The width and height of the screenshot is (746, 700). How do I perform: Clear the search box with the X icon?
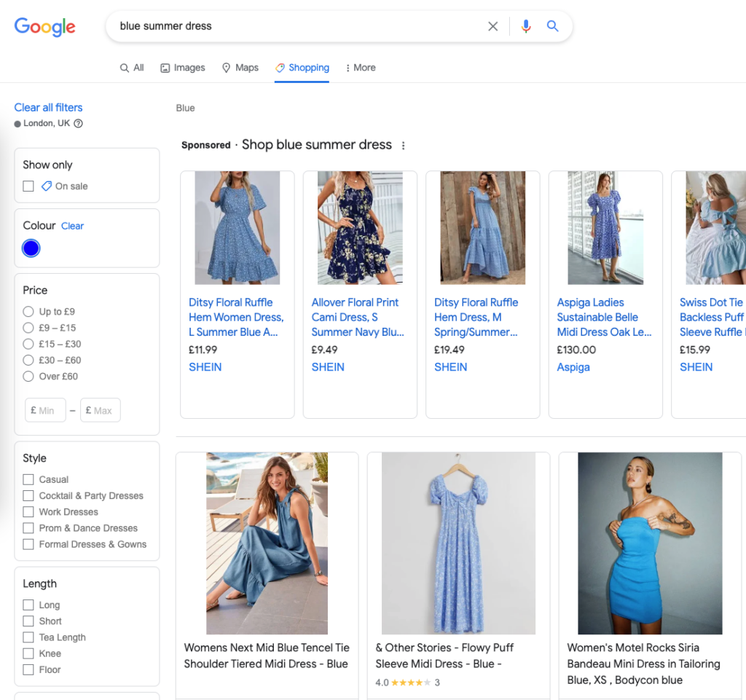[493, 26]
